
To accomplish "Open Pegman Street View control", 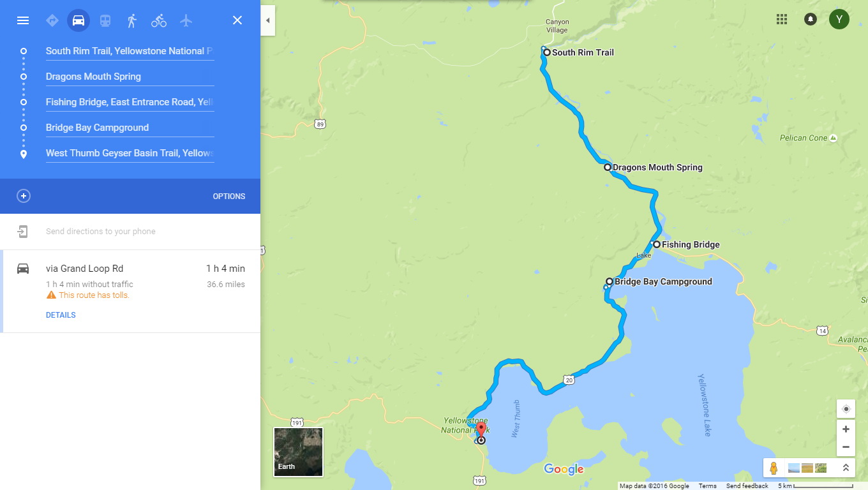I will tap(774, 468).
